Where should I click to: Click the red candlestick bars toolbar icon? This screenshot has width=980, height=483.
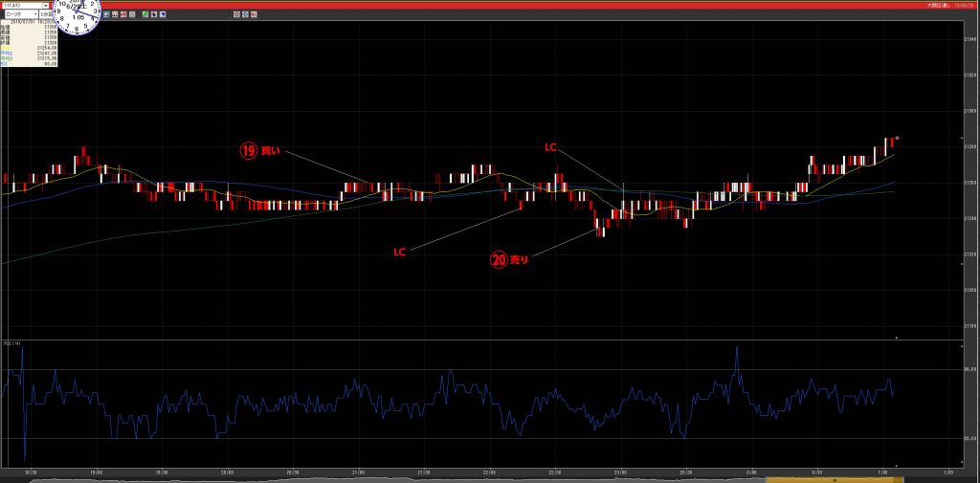pyautogui.click(x=115, y=14)
